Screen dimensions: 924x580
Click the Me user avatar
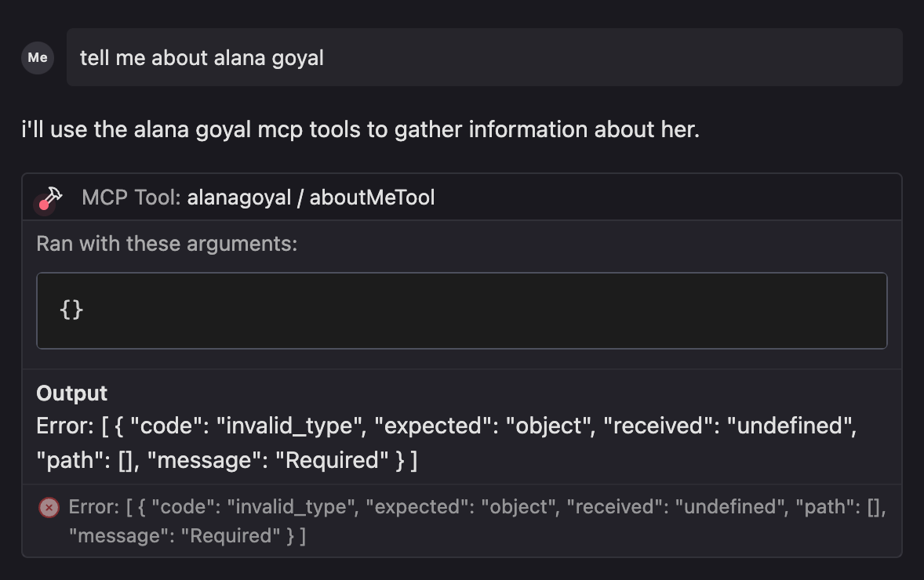point(38,57)
